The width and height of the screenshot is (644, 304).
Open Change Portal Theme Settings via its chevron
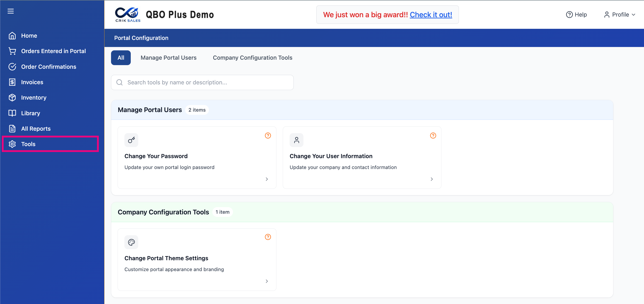267,281
